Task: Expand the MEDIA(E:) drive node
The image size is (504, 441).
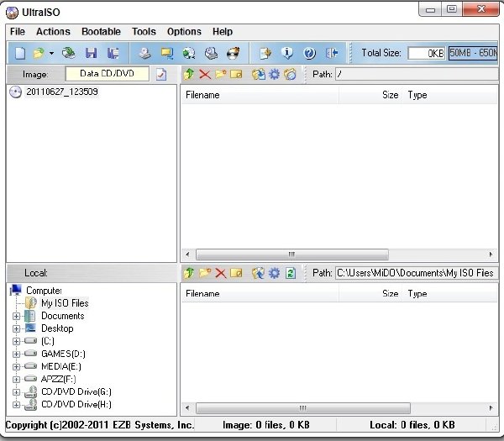Action: [x=16, y=367]
